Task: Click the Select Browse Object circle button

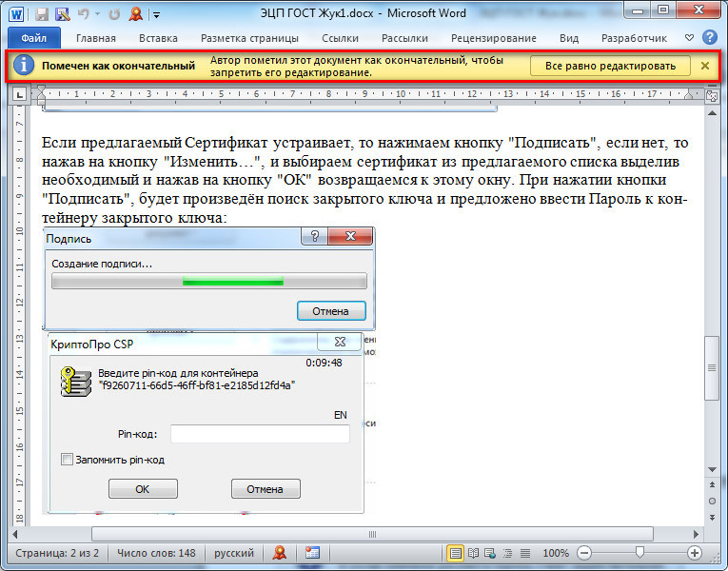Action: pyautogui.click(x=712, y=501)
